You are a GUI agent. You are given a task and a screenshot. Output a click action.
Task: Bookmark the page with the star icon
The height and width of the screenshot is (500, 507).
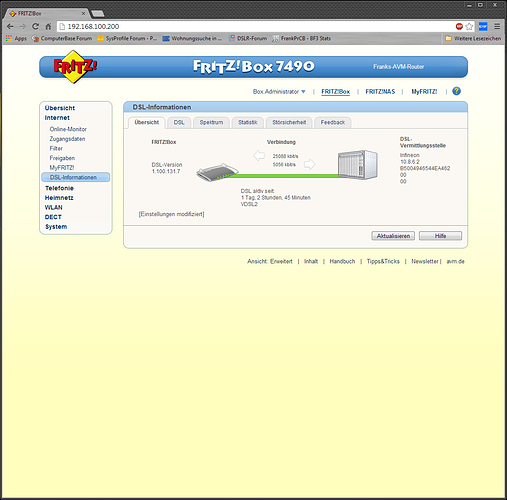pos(469,26)
